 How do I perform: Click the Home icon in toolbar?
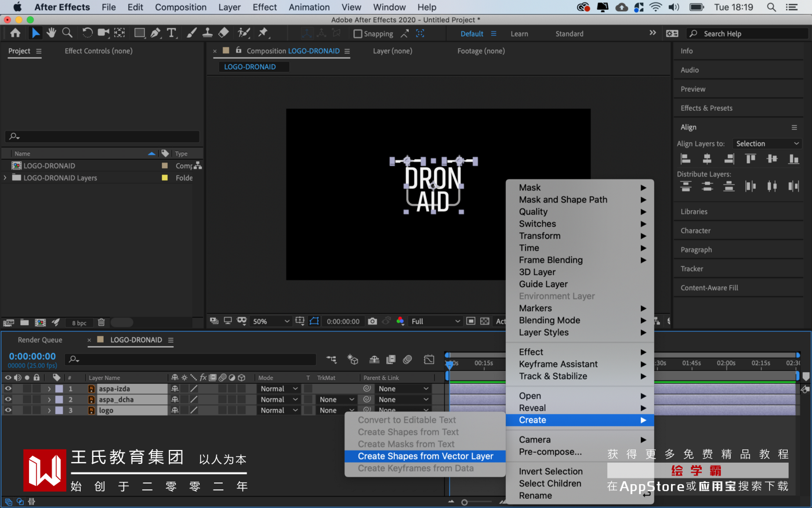(15, 33)
